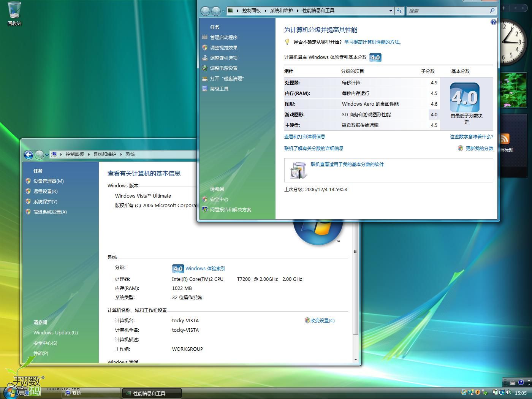Click the Back arrow in System window

point(28,155)
